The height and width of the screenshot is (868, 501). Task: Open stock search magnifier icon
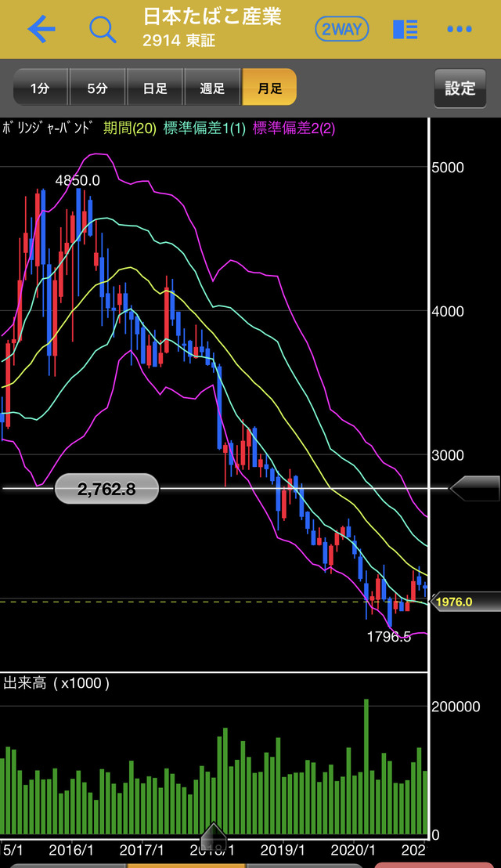tap(103, 29)
